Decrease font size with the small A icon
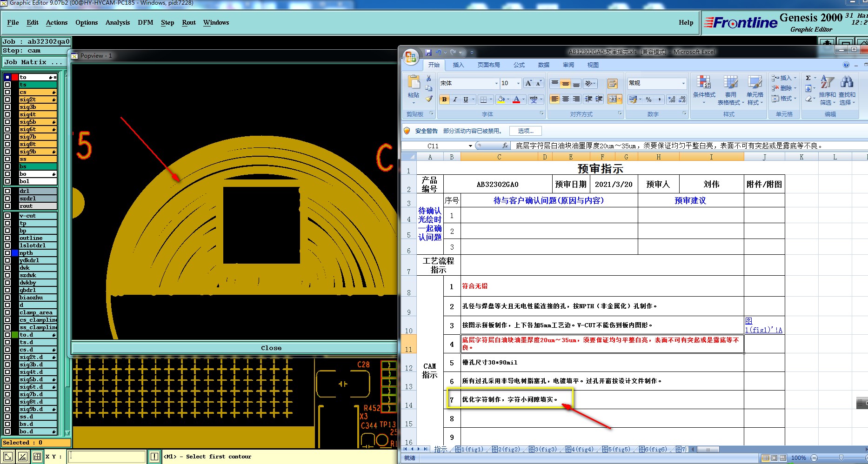Screen dimensions: 868x464 [539, 83]
